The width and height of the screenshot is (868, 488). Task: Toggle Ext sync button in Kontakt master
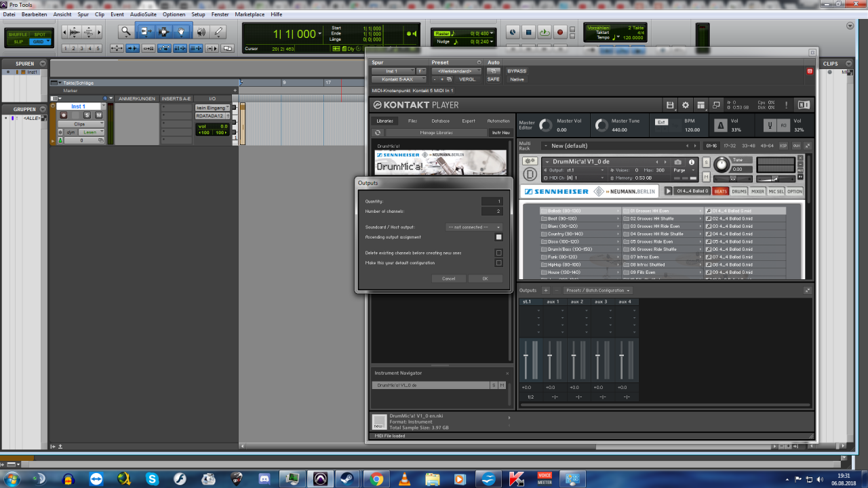(x=661, y=122)
